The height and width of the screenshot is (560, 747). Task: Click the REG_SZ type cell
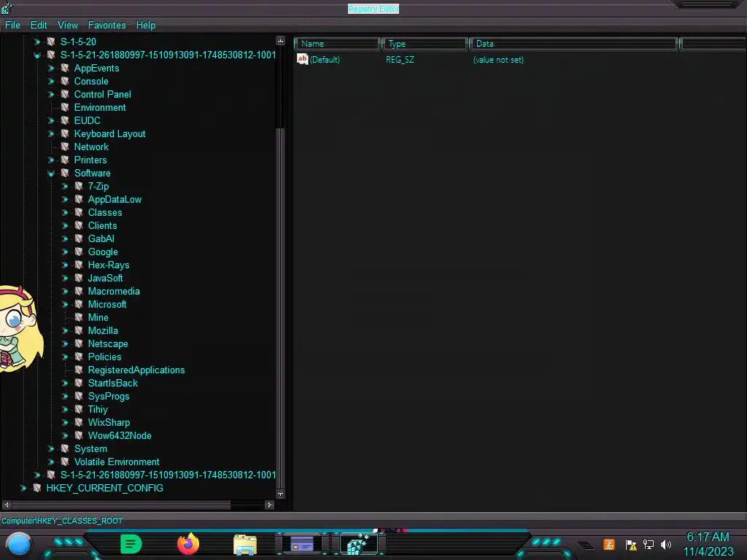click(x=400, y=60)
